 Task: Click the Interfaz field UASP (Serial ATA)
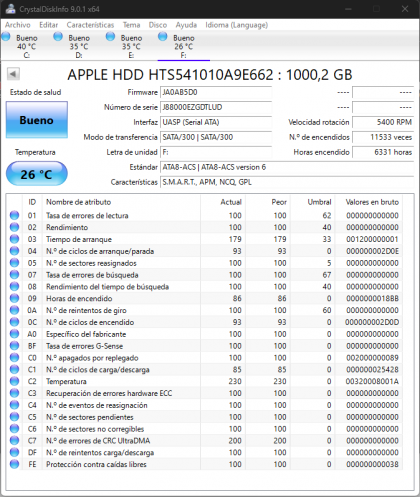(216, 122)
